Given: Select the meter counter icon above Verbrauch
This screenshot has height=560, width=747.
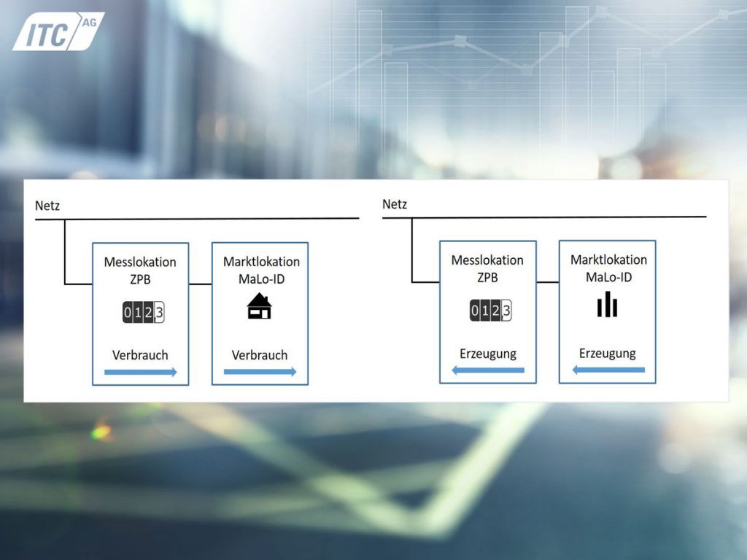Looking at the screenshot, I should point(140,314).
